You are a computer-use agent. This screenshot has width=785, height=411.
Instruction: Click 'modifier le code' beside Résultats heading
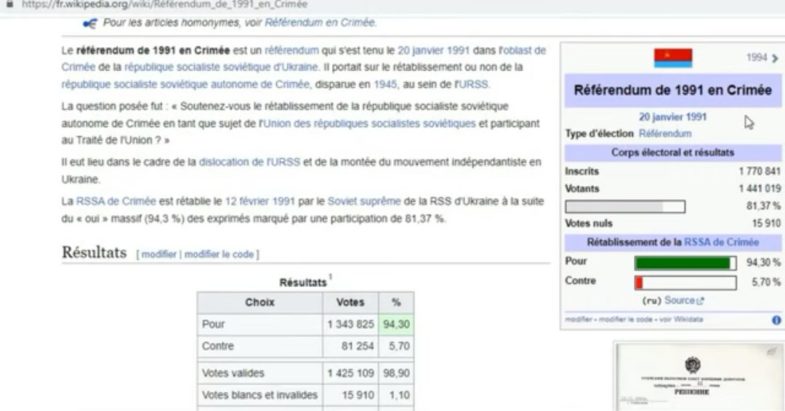point(219,254)
